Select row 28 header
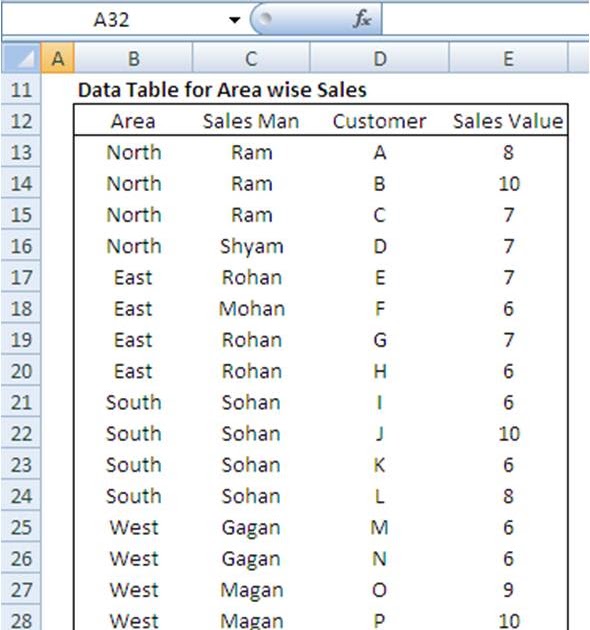590x630 pixels. 21,620
